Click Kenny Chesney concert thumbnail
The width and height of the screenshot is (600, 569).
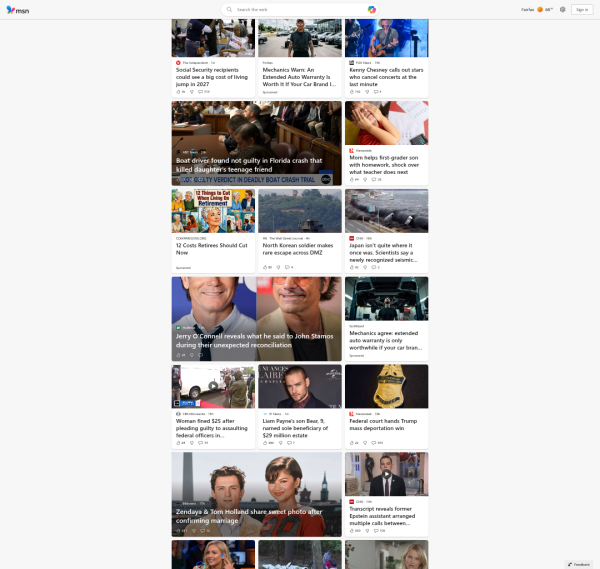[x=386, y=38]
